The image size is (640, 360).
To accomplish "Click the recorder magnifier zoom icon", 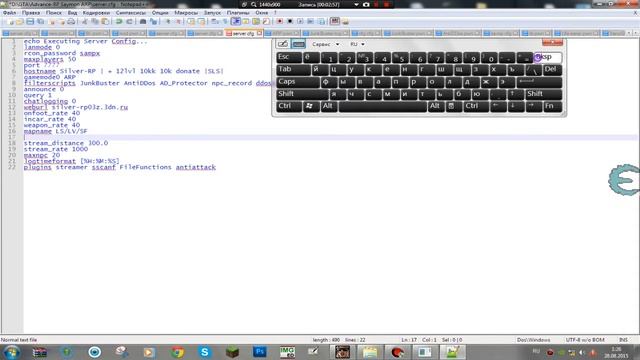I will click(x=253, y=4).
